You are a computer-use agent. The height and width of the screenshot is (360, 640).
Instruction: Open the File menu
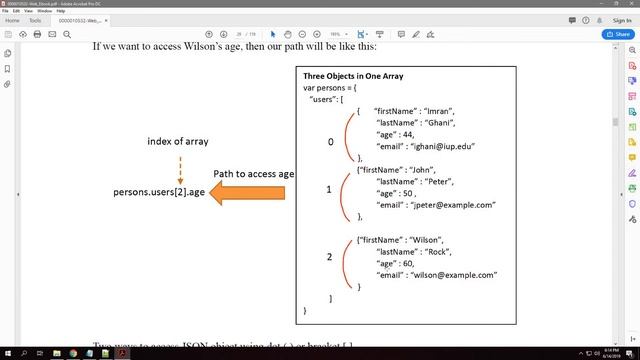5,11
